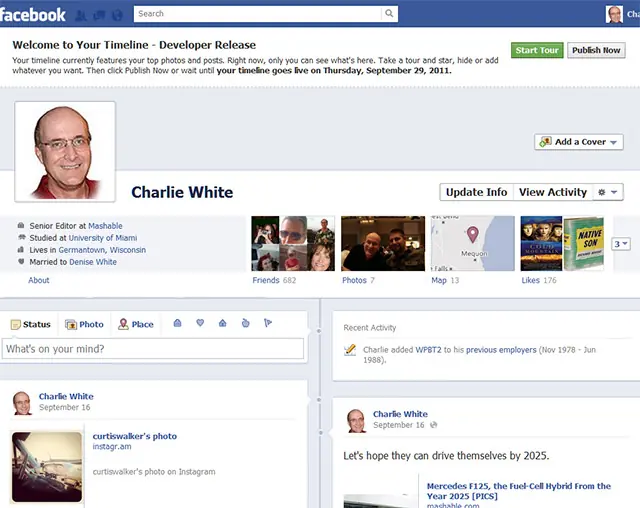Open notifications globe icon in header
This screenshot has width=640, height=508.
pyautogui.click(x=117, y=16)
